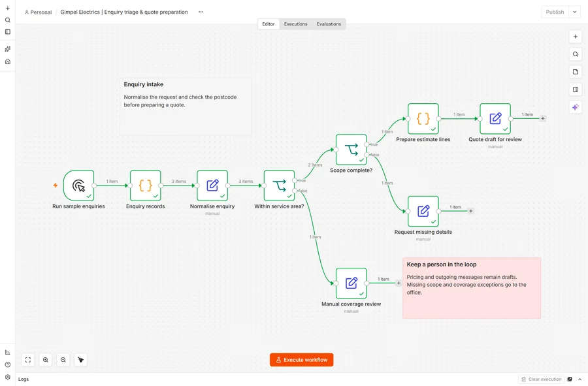Add a node with the canvas plus button
Screen dimensions: 588x386
pyautogui.click(x=575, y=37)
